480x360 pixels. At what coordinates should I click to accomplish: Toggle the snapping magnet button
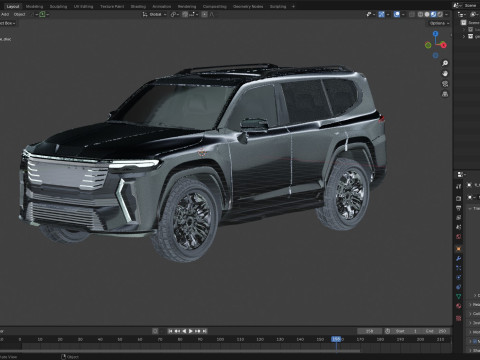185,14
